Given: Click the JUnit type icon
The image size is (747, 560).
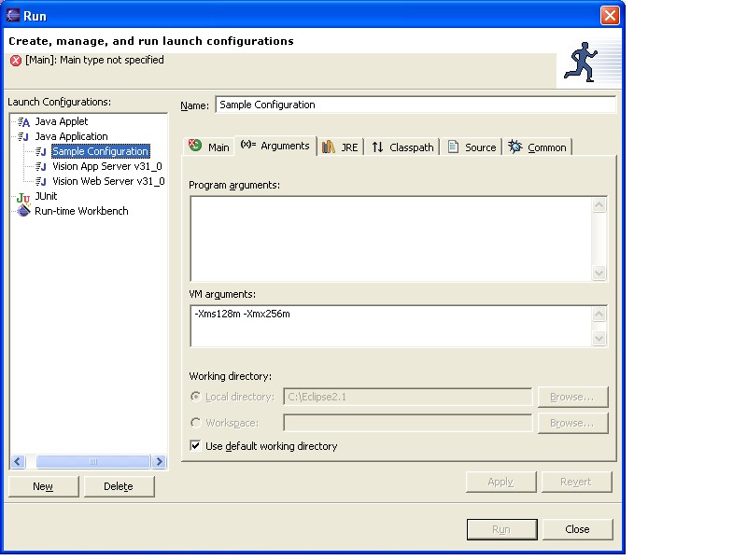Looking at the screenshot, I should click(23, 197).
